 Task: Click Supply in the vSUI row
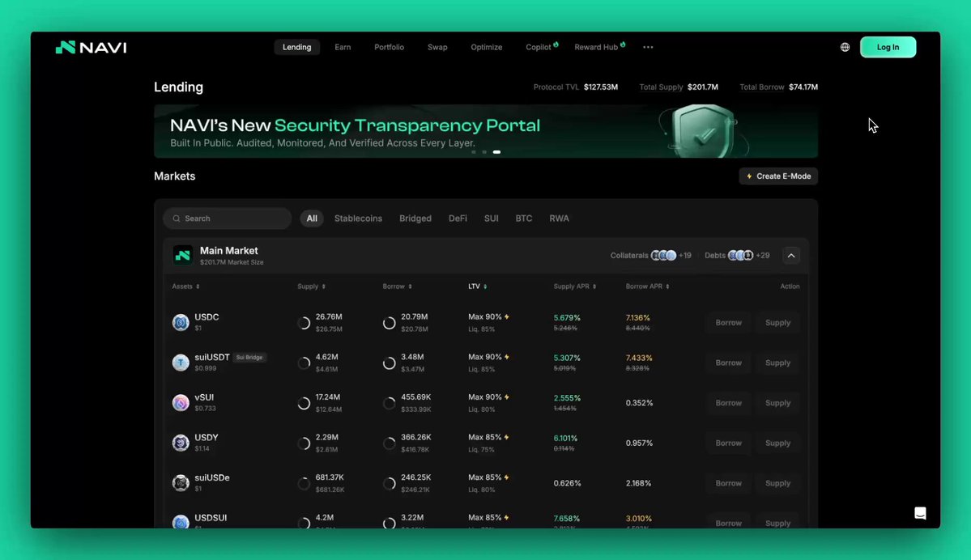tap(777, 403)
